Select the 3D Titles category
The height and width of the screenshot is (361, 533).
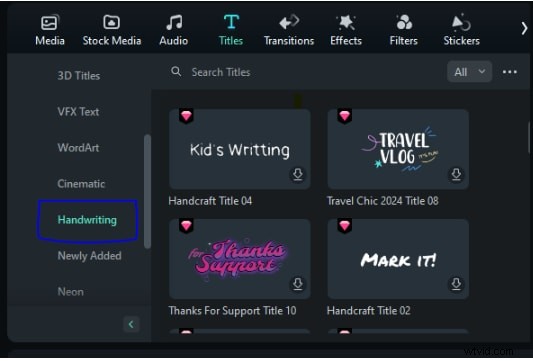click(x=79, y=75)
